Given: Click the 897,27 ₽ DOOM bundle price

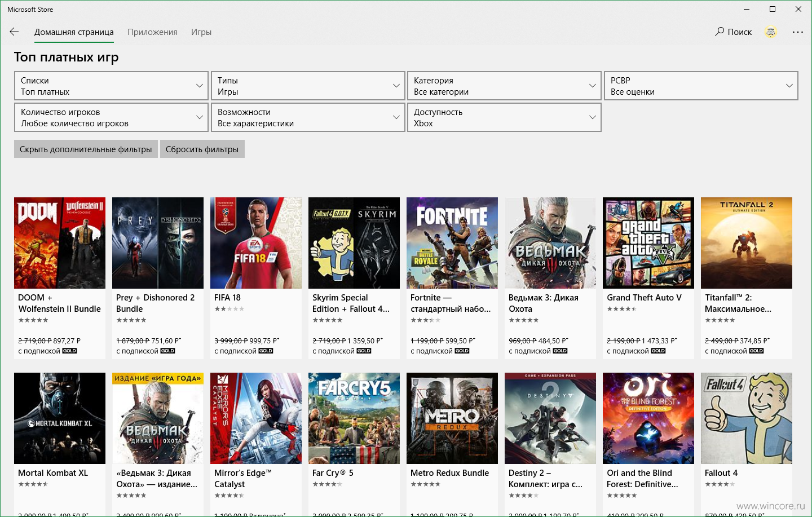Looking at the screenshot, I should point(67,341).
